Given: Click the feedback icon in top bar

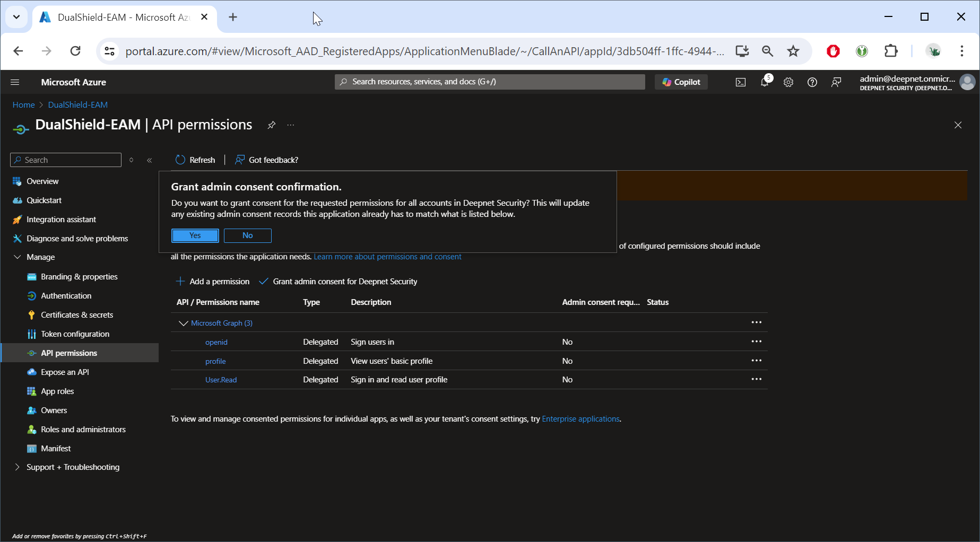Looking at the screenshot, I should click(x=836, y=82).
